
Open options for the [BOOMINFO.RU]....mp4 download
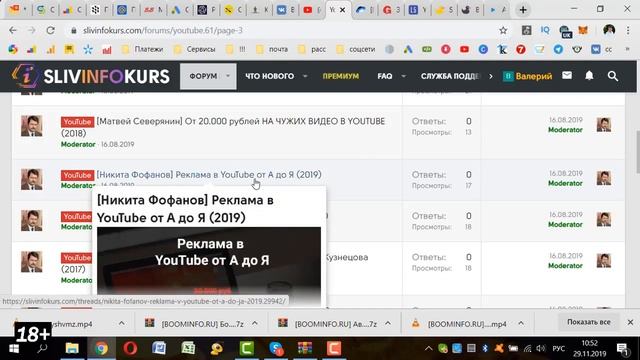point(521,323)
